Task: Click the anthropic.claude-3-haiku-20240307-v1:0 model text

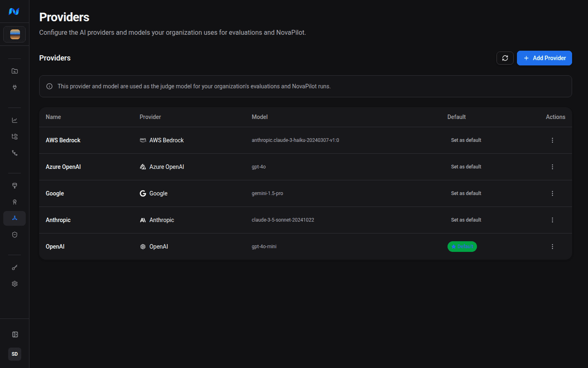Action: coord(295,140)
